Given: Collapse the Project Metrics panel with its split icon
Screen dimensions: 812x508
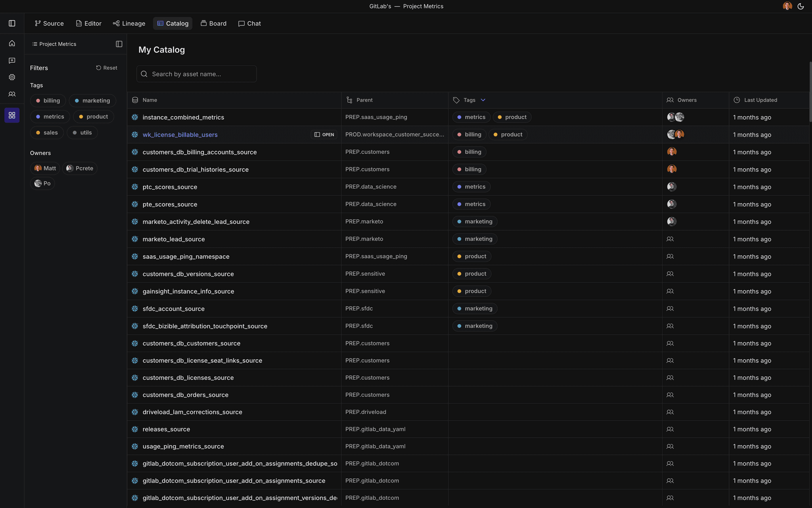Looking at the screenshot, I should (119, 44).
